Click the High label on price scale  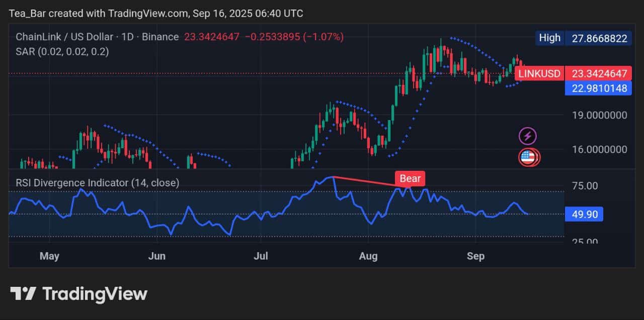tap(549, 38)
